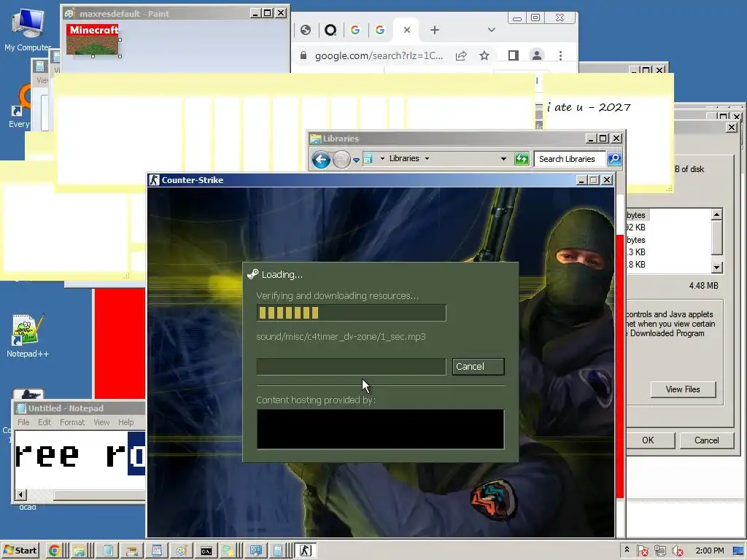Click the muted volume tray icon
The image size is (747, 560).
point(677,551)
